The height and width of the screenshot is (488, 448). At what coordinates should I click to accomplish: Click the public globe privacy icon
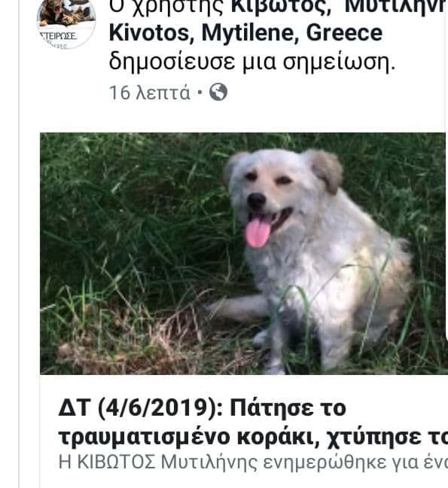click(218, 92)
